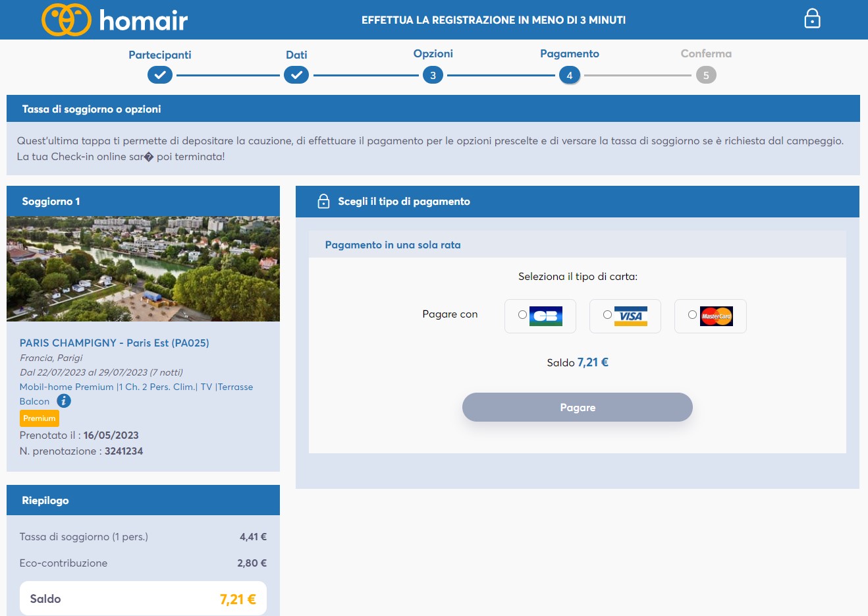The height and width of the screenshot is (616, 868).
Task: Click the lock icon beside Scegli il tipo di pagamento
Action: point(323,201)
